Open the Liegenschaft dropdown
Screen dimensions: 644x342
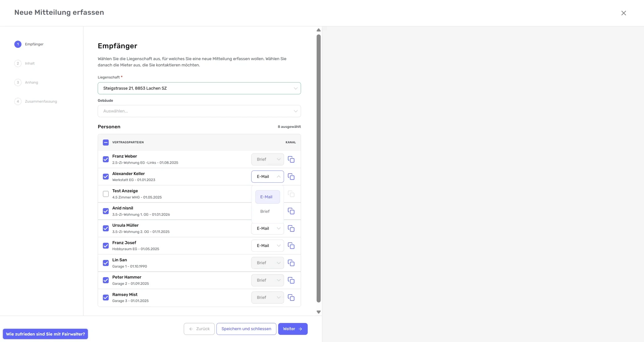(199, 88)
